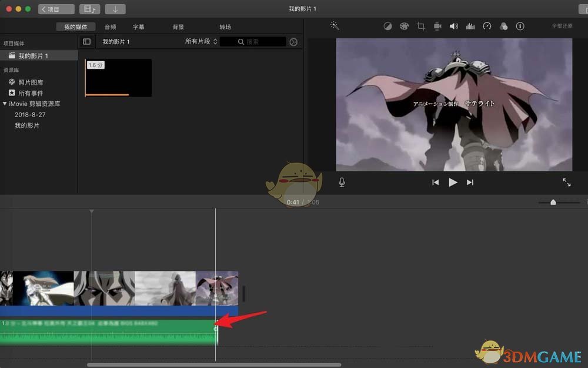The height and width of the screenshot is (368, 588).
Task: Open the media library browser button
Action: point(90,9)
